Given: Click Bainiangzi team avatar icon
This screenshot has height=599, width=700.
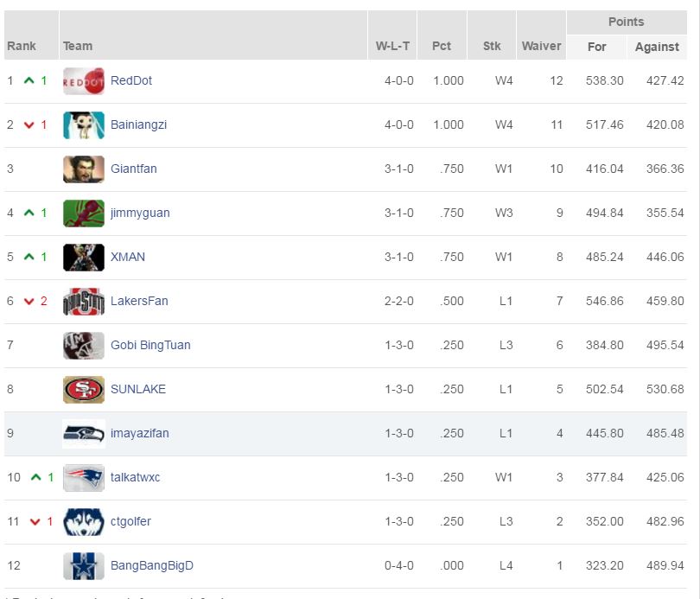Looking at the screenshot, I should click(84, 125).
